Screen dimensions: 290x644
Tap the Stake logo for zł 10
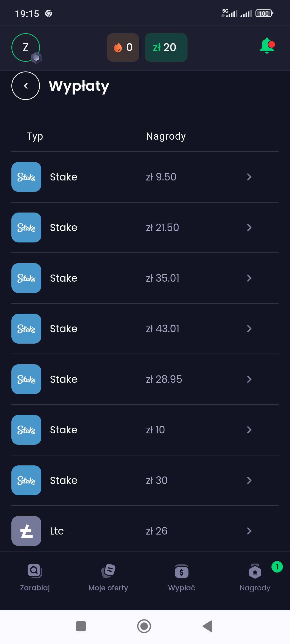pos(27,430)
